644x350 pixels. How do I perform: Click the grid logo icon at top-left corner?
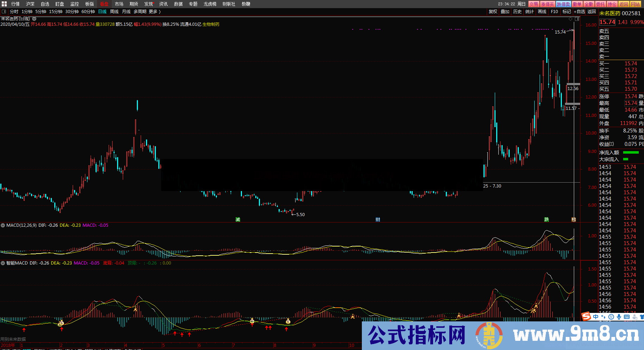[4, 4]
